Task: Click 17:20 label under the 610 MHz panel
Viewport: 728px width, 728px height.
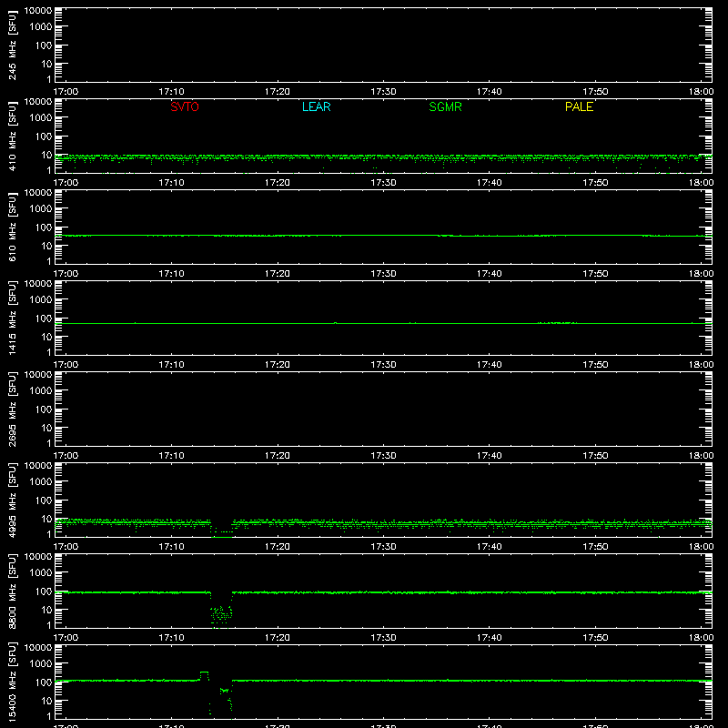Action: [278, 274]
